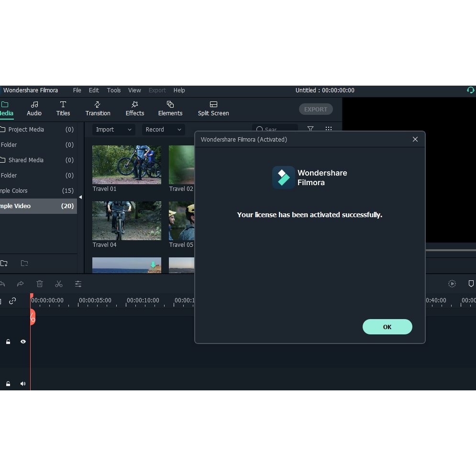The width and height of the screenshot is (476, 476).
Task: Open the Record dropdown
Action: pyautogui.click(x=163, y=130)
